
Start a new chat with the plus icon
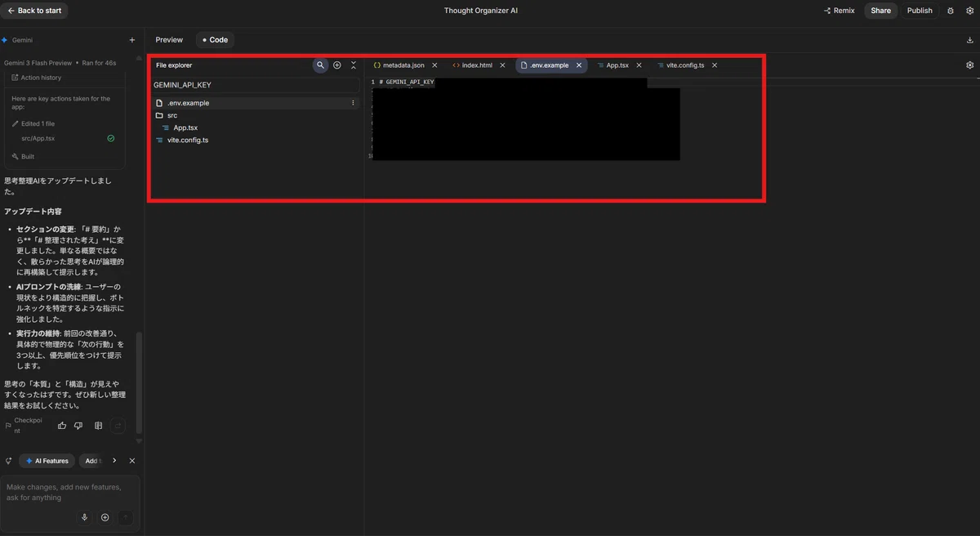pos(132,40)
